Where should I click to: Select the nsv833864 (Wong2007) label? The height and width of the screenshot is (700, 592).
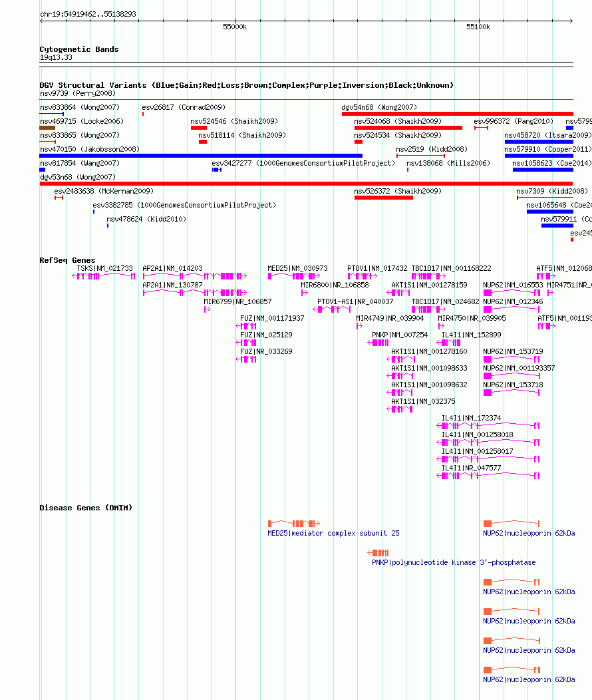point(80,107)
